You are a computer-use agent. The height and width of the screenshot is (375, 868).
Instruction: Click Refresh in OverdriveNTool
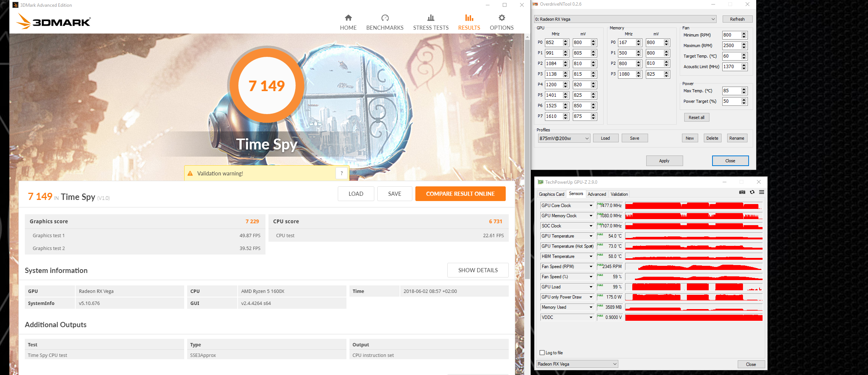(x=737, y=19)
